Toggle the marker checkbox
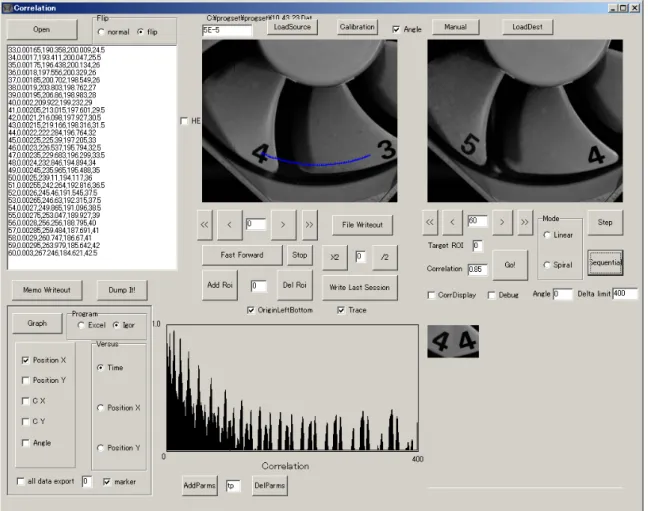The width and height of the screenshot is (648, 511). click(107, 482)
